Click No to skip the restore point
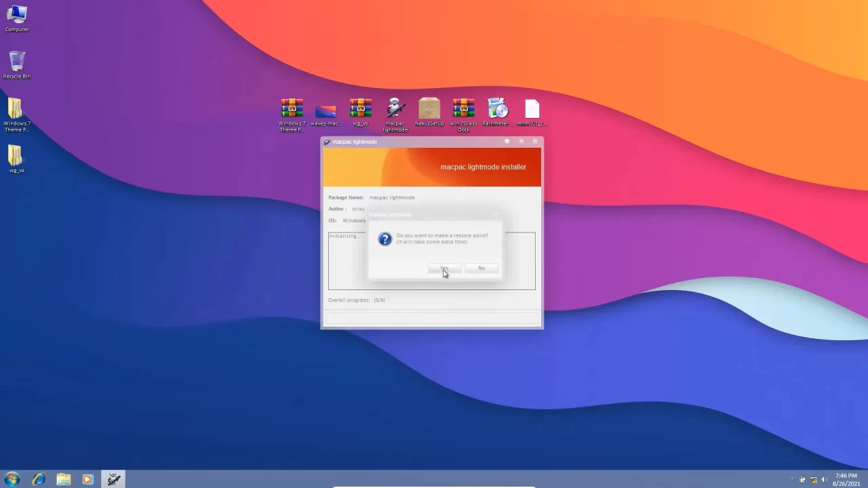 [x=481, y=268]
